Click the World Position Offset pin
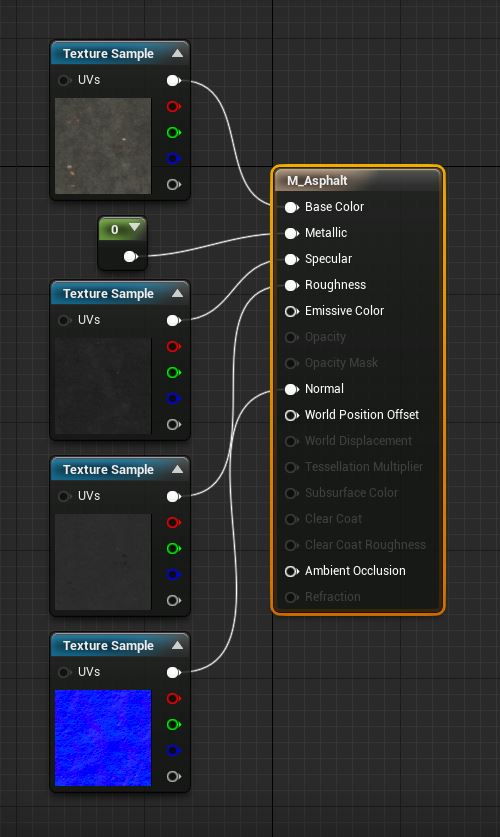Image resolution: width=500 pixels, height=837 pixels. point(291,415)
